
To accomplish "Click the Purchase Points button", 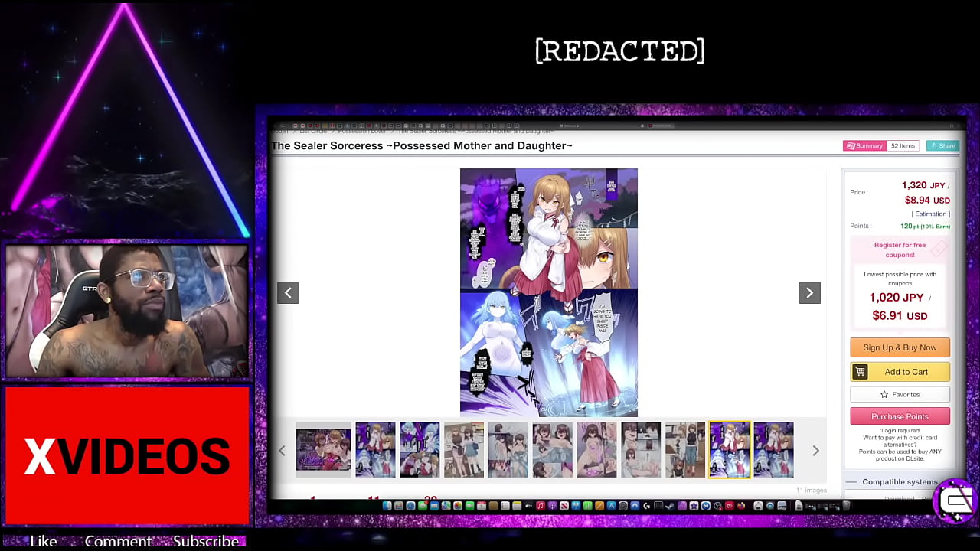I will (x=900, y=416).
